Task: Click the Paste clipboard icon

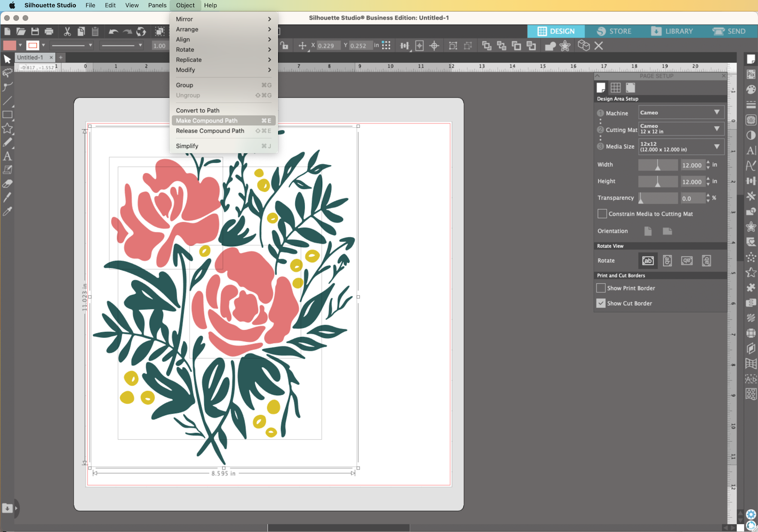Action: coord(95,32)
